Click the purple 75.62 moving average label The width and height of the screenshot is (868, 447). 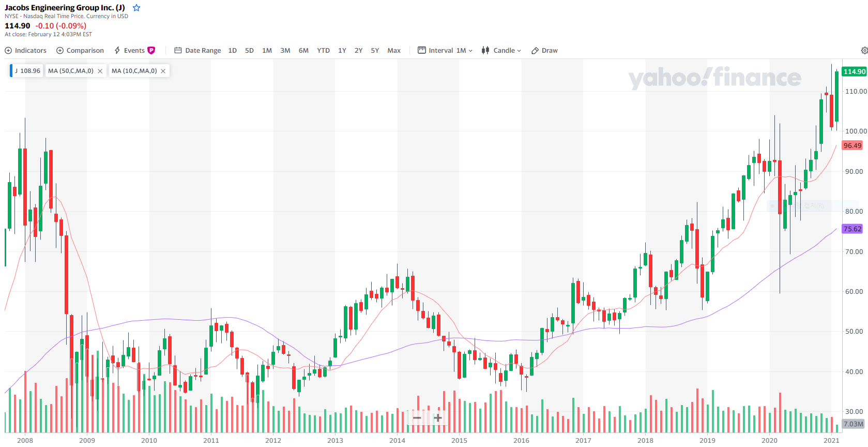pyautogui.click(x=852, y=229)
